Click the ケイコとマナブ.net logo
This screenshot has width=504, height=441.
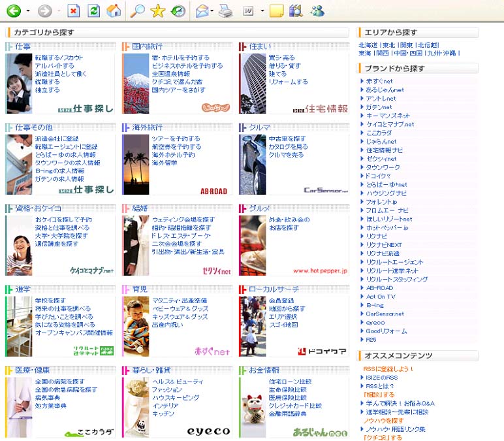[x=91, y=270]
